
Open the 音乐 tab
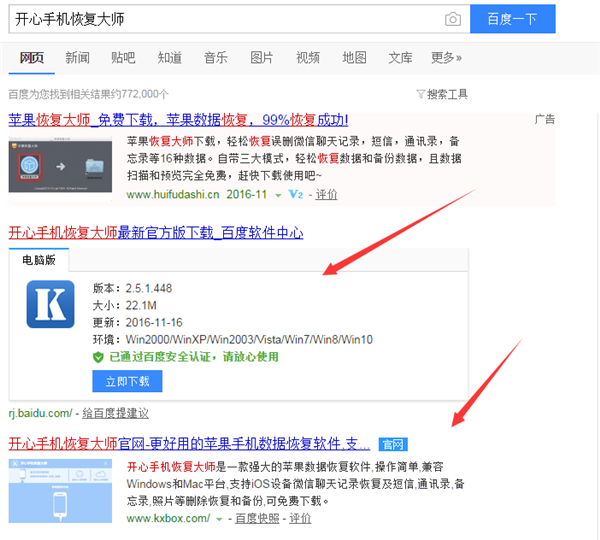216,58
